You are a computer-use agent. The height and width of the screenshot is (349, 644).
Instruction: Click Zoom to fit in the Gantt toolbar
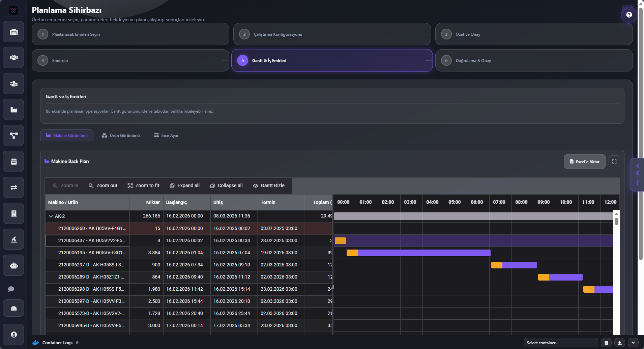[143, 185]
